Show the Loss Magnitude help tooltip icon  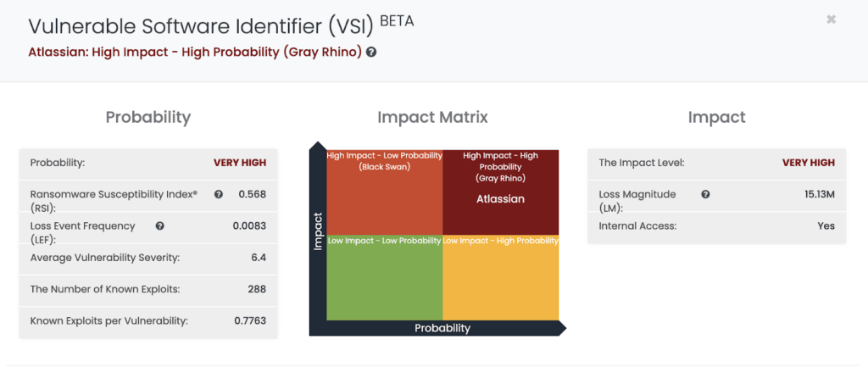click(705, 194)
